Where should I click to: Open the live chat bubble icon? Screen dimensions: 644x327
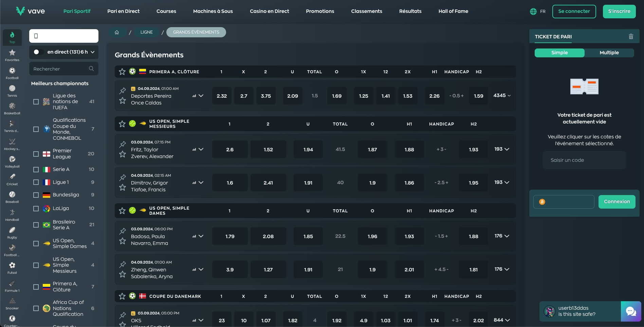[631, 311]
